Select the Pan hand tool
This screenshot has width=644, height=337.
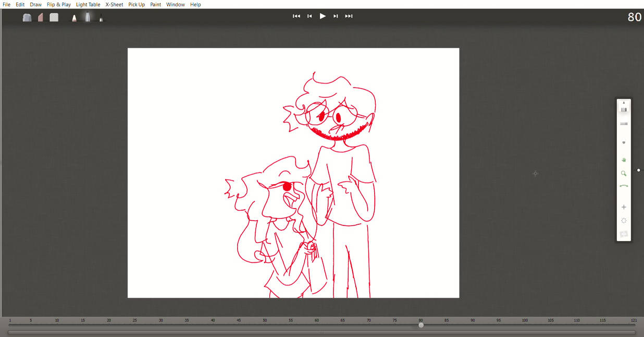623,160
